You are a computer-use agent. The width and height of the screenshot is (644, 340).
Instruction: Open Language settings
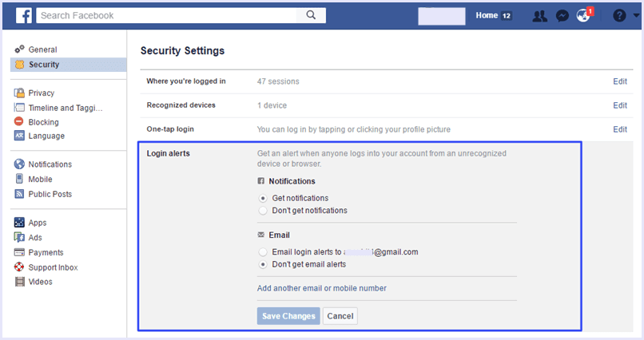click(x=46, y=136)
